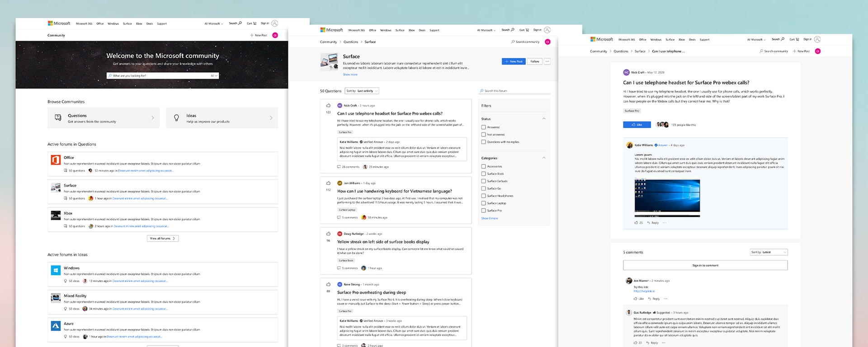Upvote the yellow streak display question

(328, 234)
